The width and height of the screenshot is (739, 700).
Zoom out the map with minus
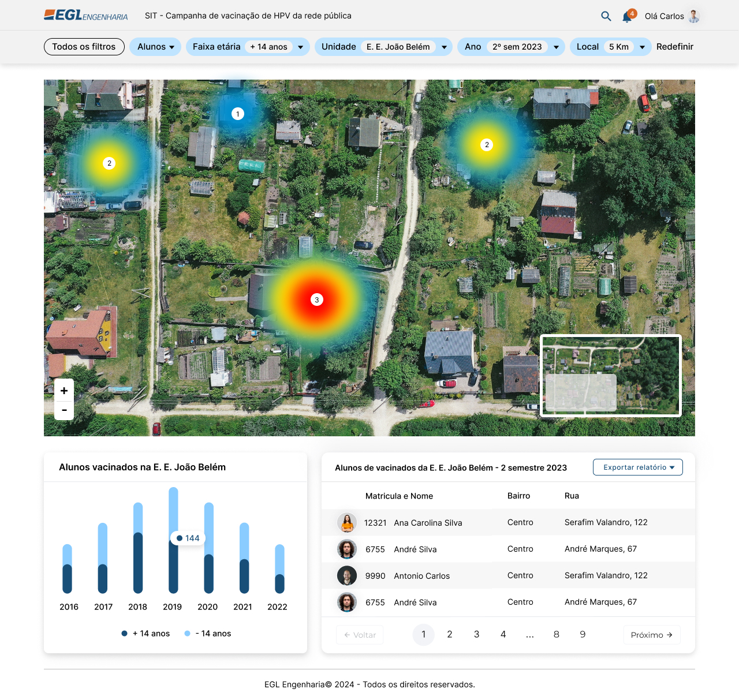click(64, 410)
